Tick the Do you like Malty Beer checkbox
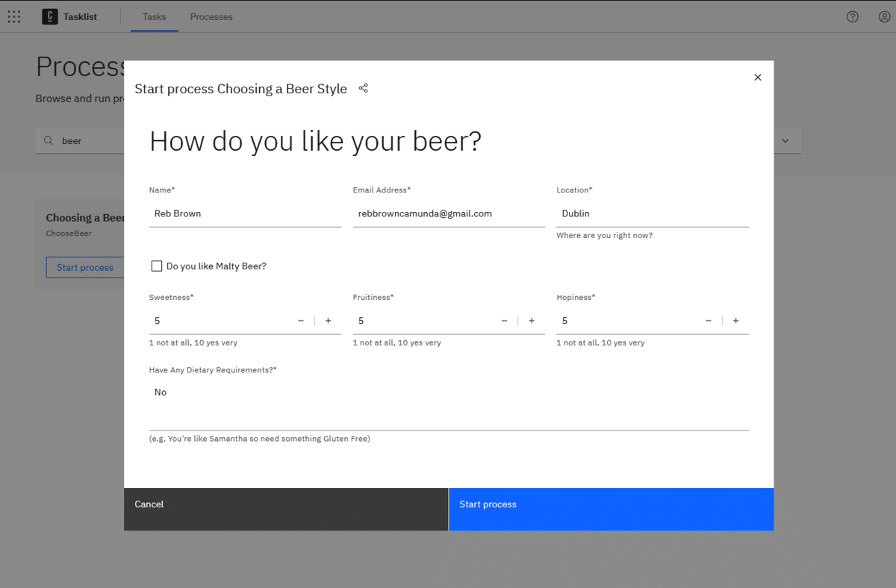Viewport: 896px width, 588px height. [x=157, y=266]
